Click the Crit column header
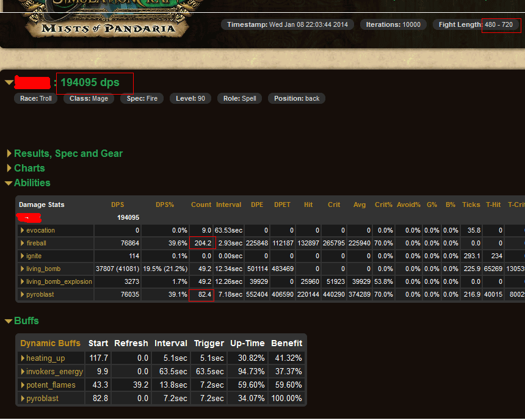This screenshot has width=525, height=420. click(x=334, y=205)
